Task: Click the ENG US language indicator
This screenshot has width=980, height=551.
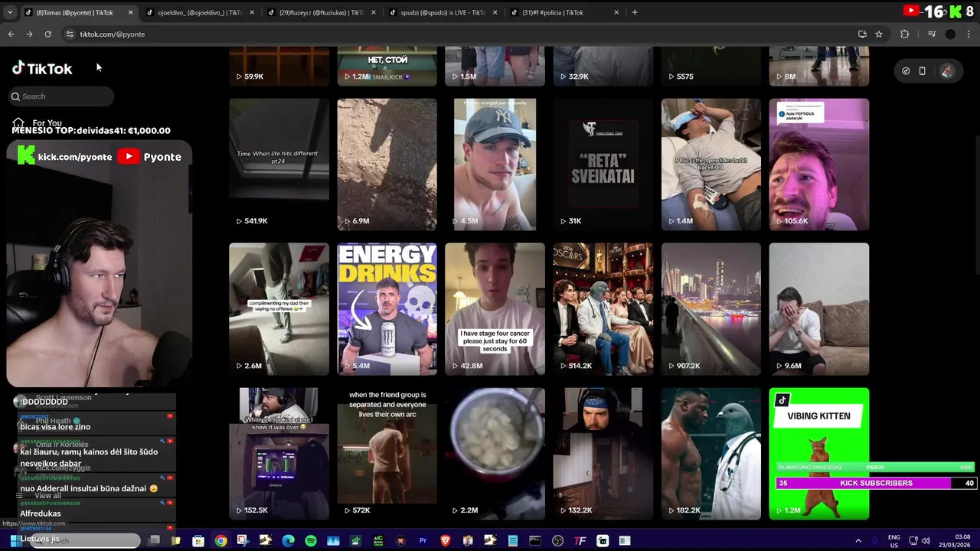Action: (893, 541)
